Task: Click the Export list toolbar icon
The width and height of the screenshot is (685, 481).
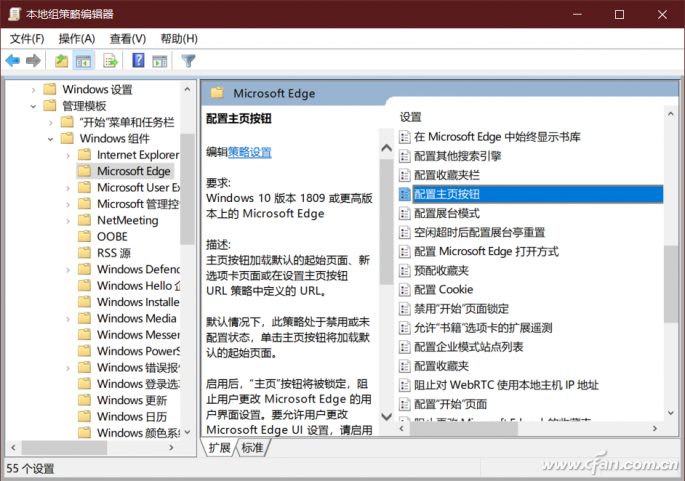Action: 111,60
